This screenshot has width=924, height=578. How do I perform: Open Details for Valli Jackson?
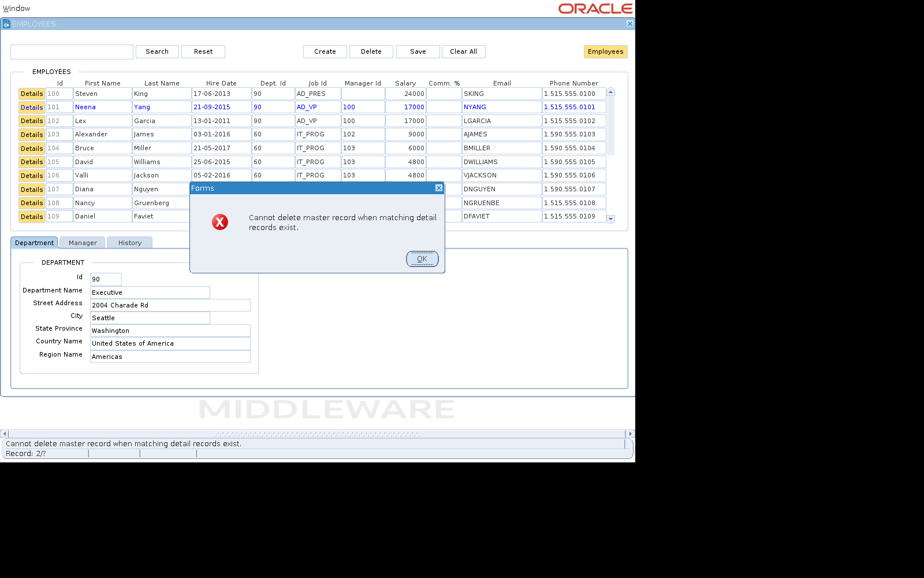32,176
